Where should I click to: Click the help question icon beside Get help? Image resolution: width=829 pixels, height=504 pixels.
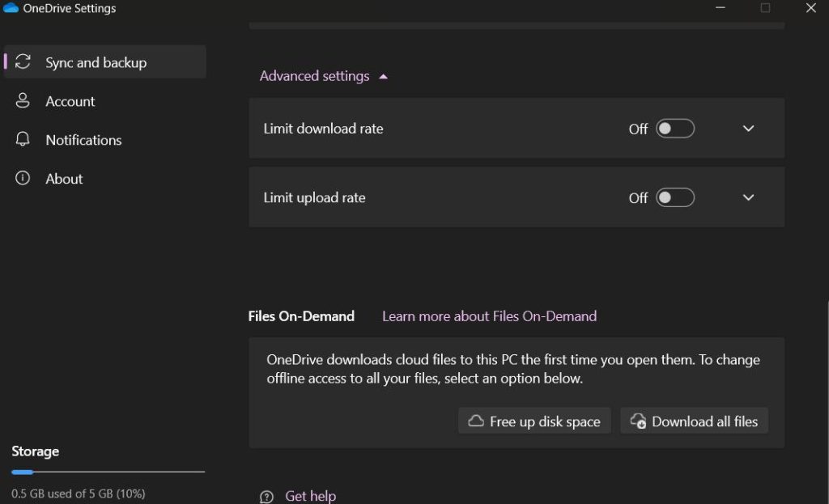pyautogui.click(x=266, y=497)
